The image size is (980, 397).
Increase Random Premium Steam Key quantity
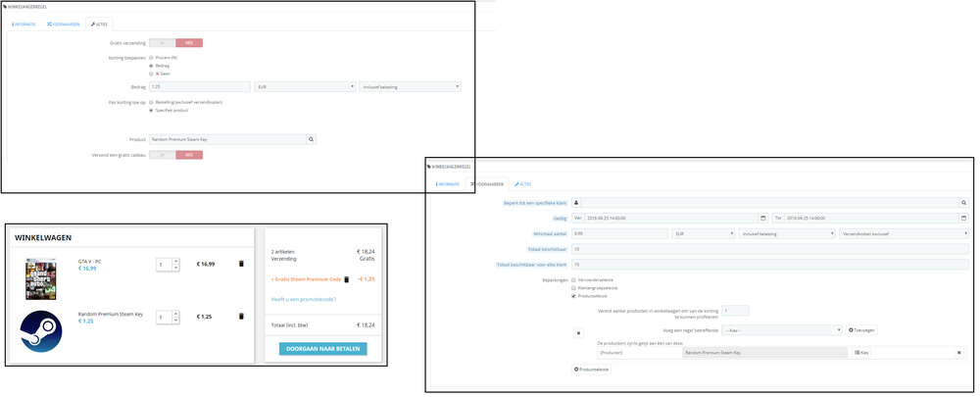[x=175, y=314]
